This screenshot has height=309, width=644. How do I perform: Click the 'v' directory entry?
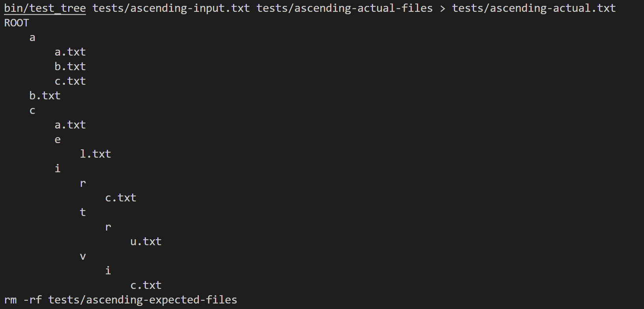point(83,257)
